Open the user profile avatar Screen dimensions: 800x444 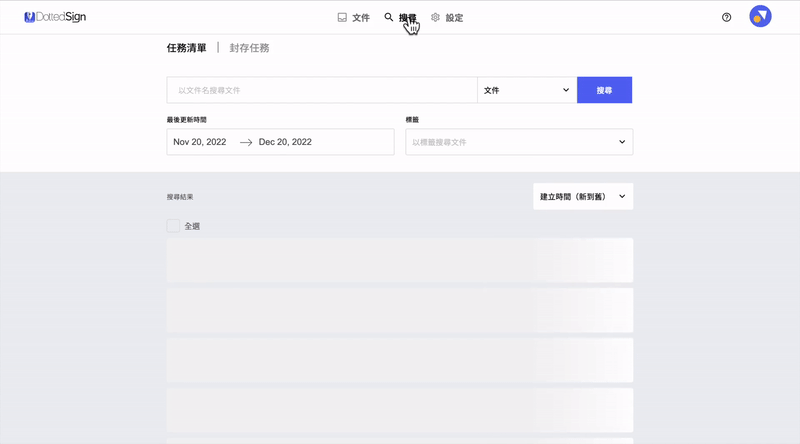click(x=760, y=16)
